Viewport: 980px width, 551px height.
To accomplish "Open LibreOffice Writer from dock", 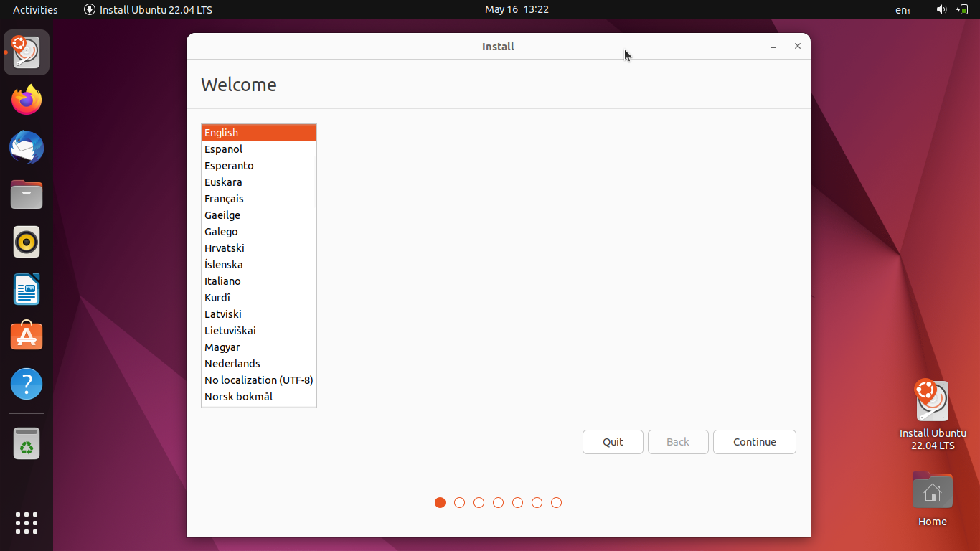I will (27, 289).
